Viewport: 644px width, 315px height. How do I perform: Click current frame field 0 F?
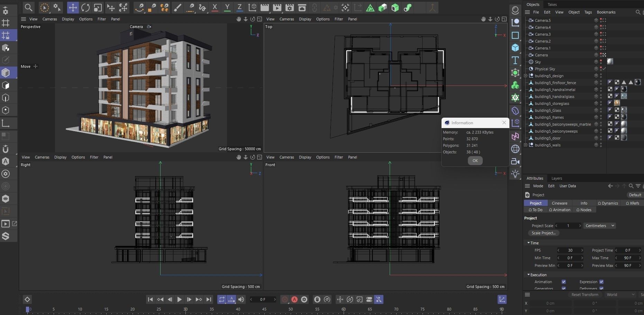263,299
